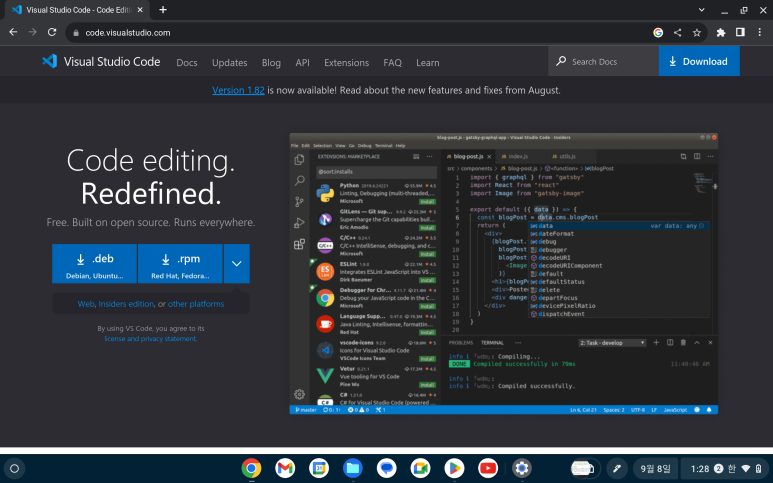The height and width of the screenshot is (483, 773).
Task: Open Play Store from the shelf
Action: (454, 468)
